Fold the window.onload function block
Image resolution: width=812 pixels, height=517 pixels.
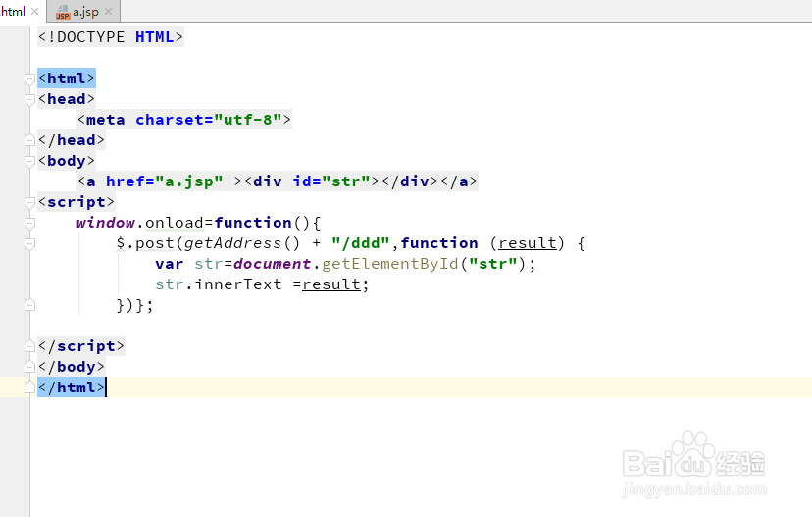tap(29, 224)
